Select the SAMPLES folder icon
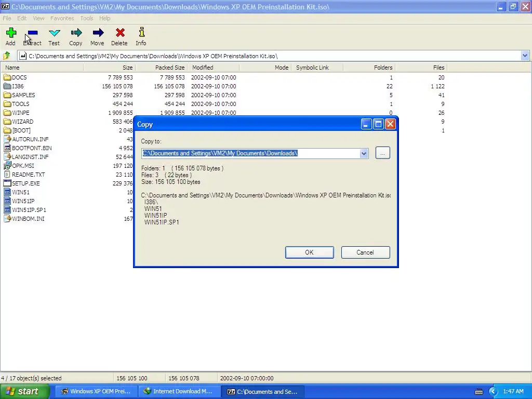Screen dimensions: 532x399 coord(7,95)
